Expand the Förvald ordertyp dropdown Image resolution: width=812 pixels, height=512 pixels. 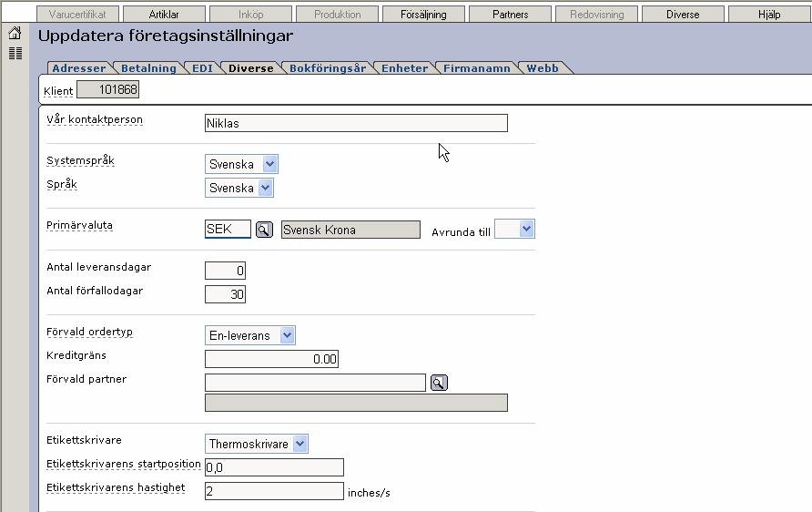(x=250, y=336)
